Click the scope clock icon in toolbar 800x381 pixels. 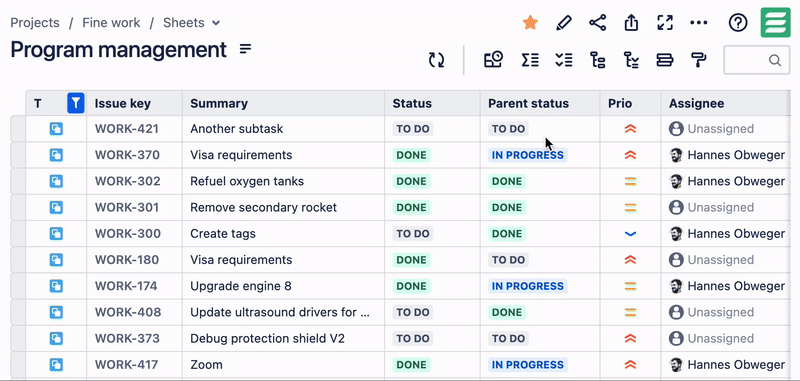tap(493, 60)
